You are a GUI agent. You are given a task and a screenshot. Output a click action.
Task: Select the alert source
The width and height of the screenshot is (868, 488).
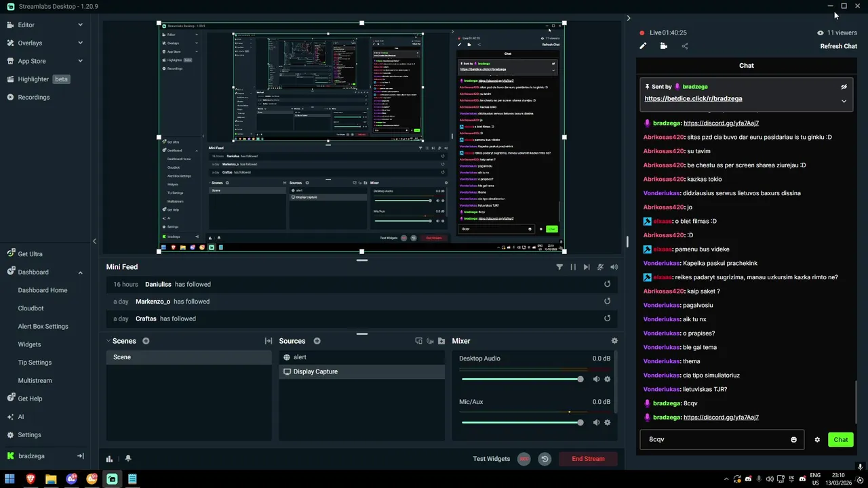pyautogui.click(x=362, y=357)
